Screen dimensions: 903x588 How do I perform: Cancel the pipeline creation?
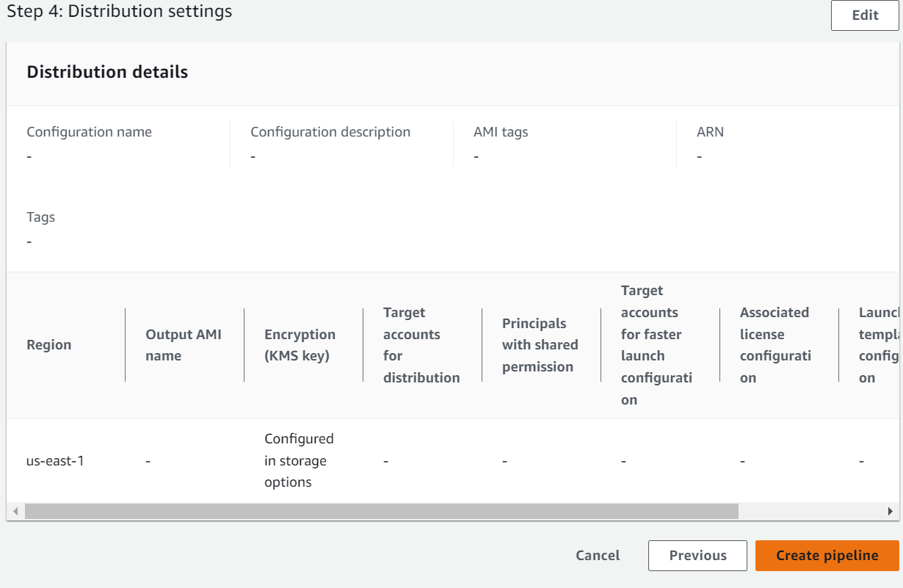598,556
